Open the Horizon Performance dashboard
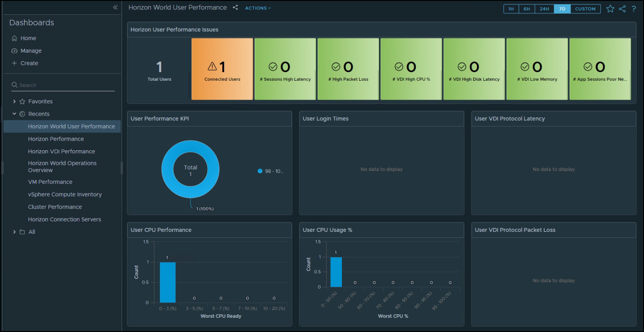 (56, 139)
